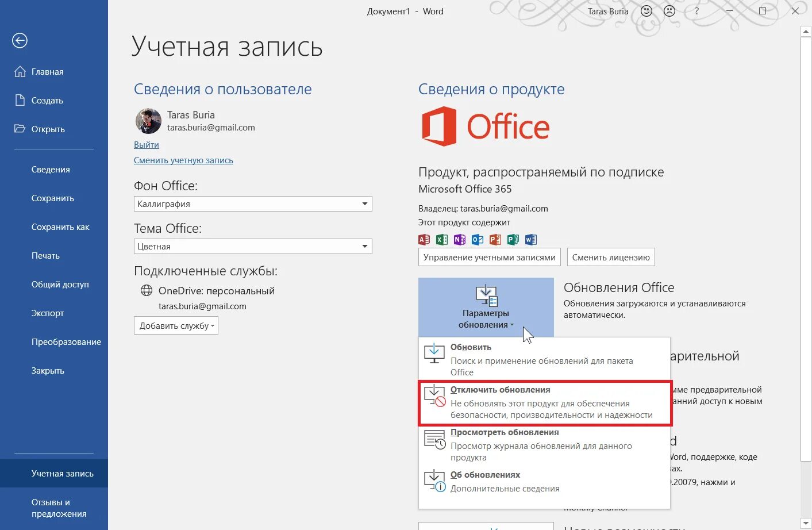The image size is (812, 530).
Task: Click the OneNote app icon
Action: click(x=460, y=240)
